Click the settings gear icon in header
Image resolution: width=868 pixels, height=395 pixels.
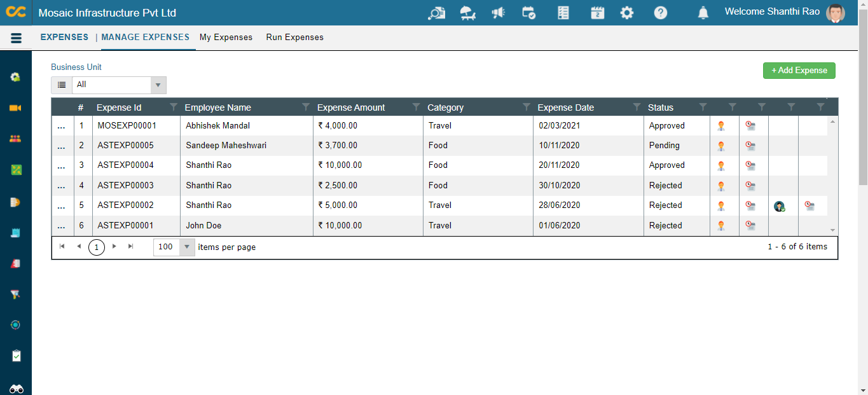click(627, 13)
